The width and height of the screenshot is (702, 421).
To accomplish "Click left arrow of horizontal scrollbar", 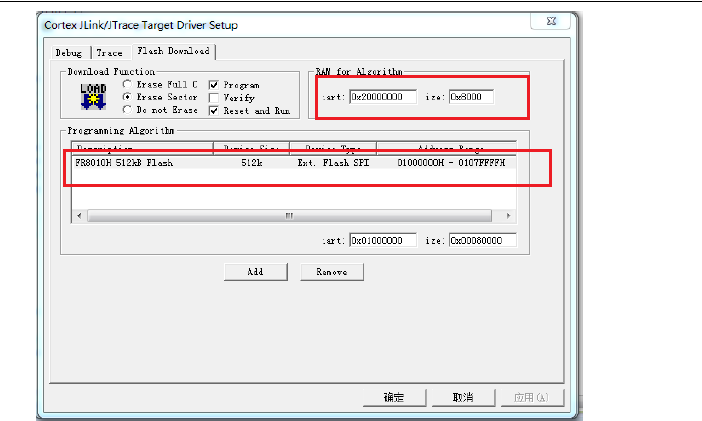I will pos(79,216).
